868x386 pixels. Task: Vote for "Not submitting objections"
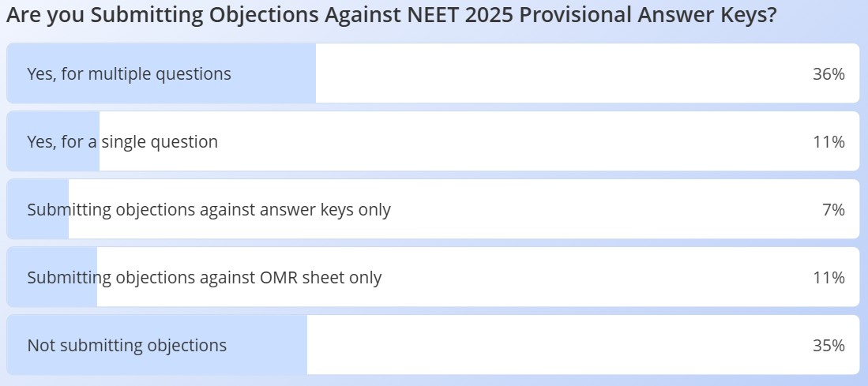coord(126,346)
